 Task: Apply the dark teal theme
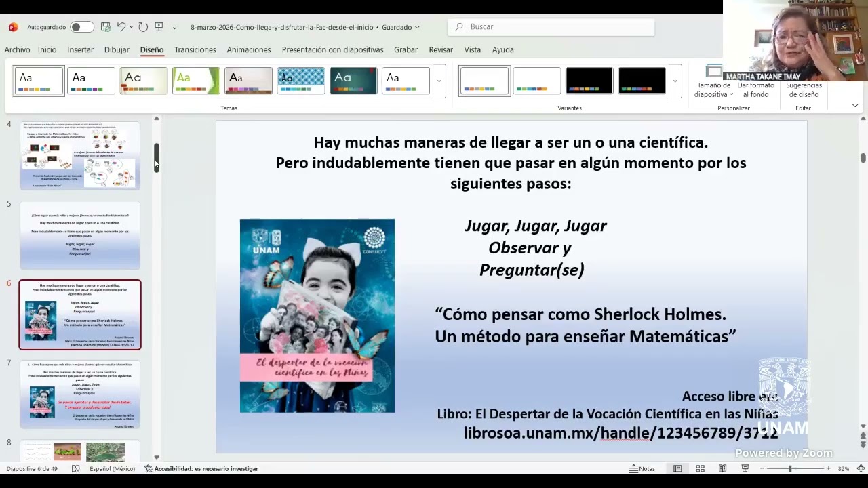click(353, 81)
